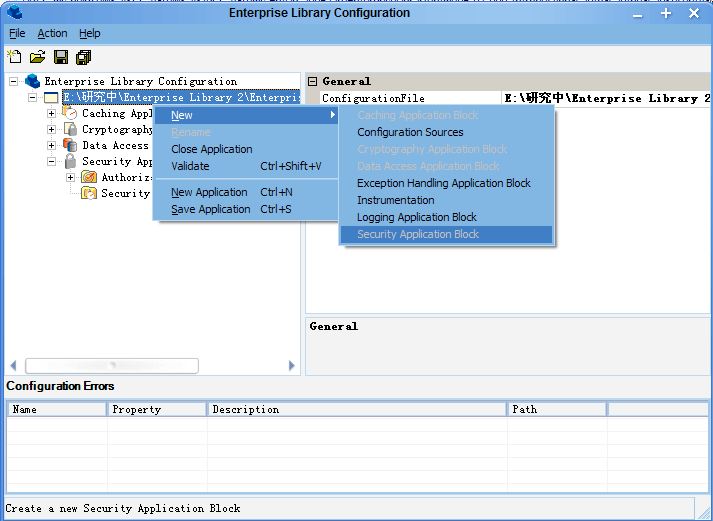
Task: Click the ConfigurationFile property value field
Action: coord(606,98)
